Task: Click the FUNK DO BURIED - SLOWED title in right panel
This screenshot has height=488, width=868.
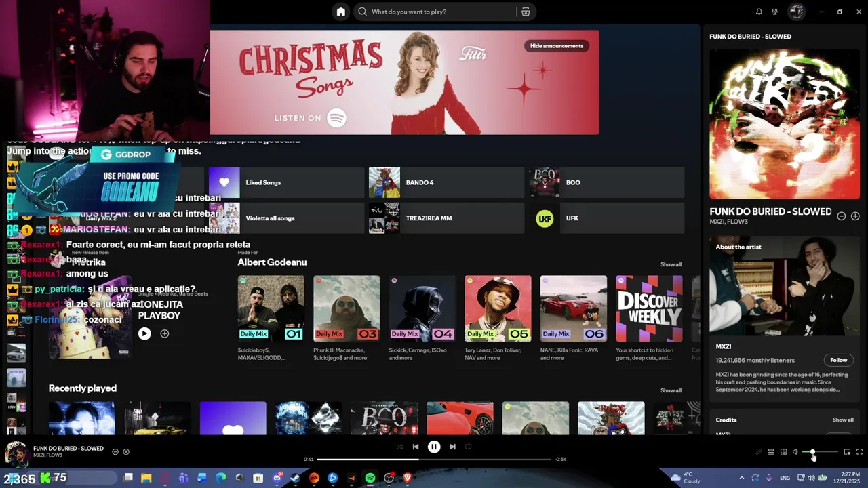Action: (x=770, y=211)
